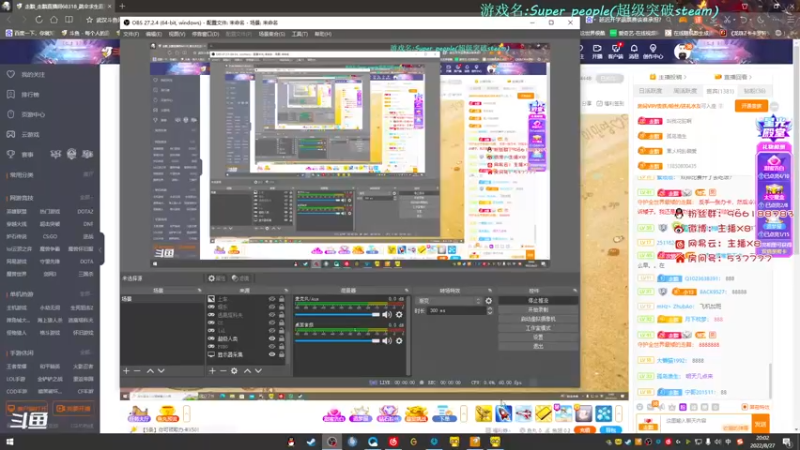The image size is (800, 450).
Task: Open settings gear for 桌面音频 audio channel
Action: click(x=399, y=341)
